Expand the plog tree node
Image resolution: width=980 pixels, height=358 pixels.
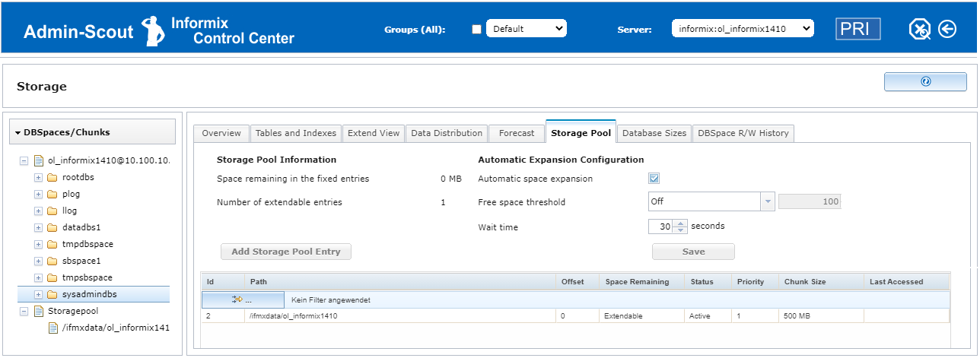[38, 194]
